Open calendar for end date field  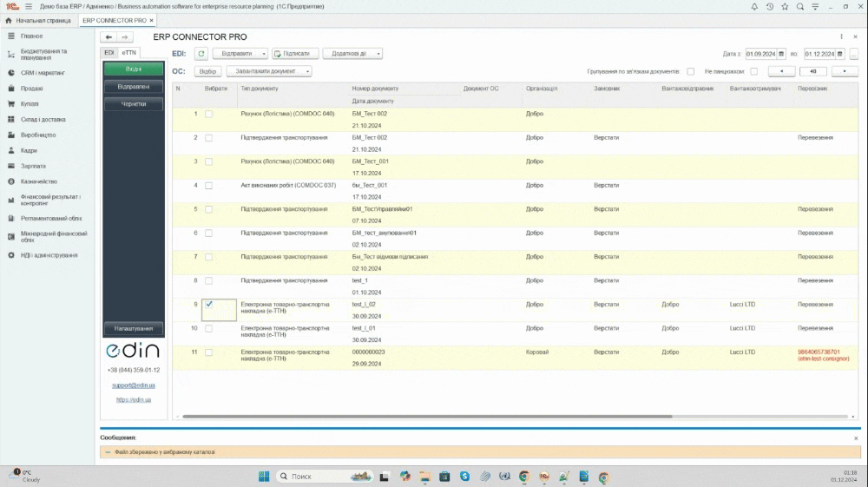[x=840, y=54]
